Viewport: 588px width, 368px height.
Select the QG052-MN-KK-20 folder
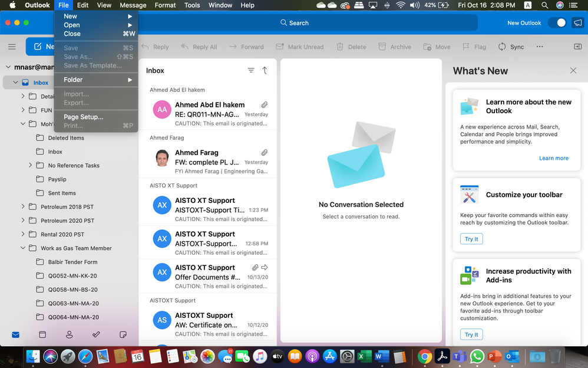72,275
